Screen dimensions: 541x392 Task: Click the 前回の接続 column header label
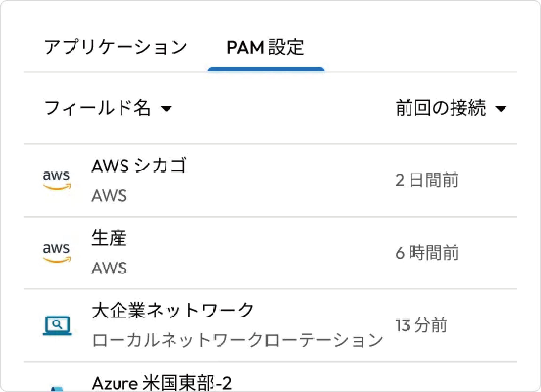point(440,108)
